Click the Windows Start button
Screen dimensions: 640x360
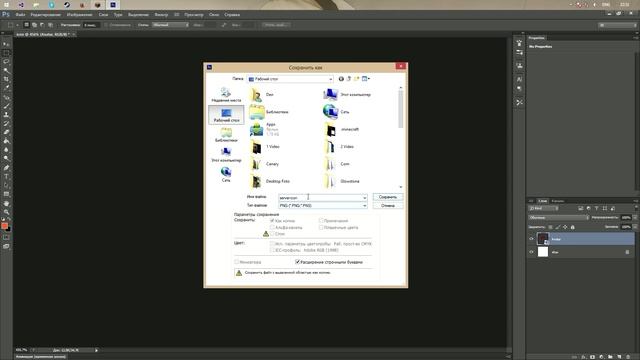pyautogui.click(x=6, y=4)
